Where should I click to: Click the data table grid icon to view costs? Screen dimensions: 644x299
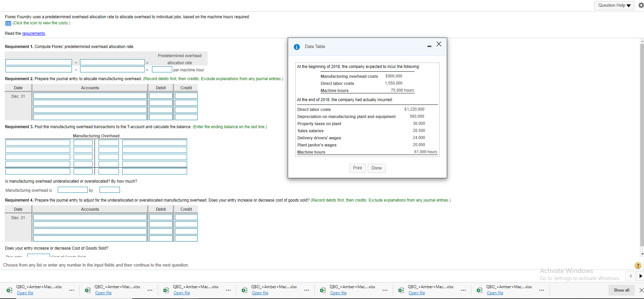coord(8,23)
